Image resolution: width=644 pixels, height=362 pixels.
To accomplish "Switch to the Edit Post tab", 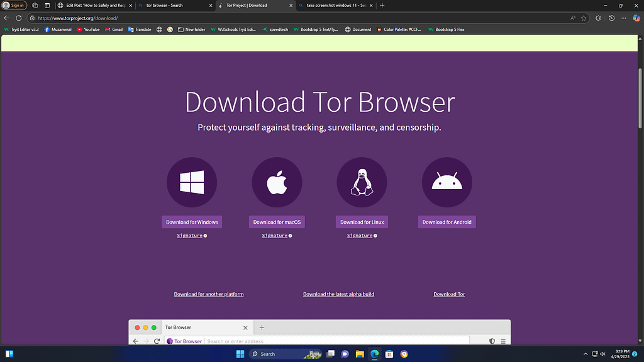I will [x=95, y=5].
